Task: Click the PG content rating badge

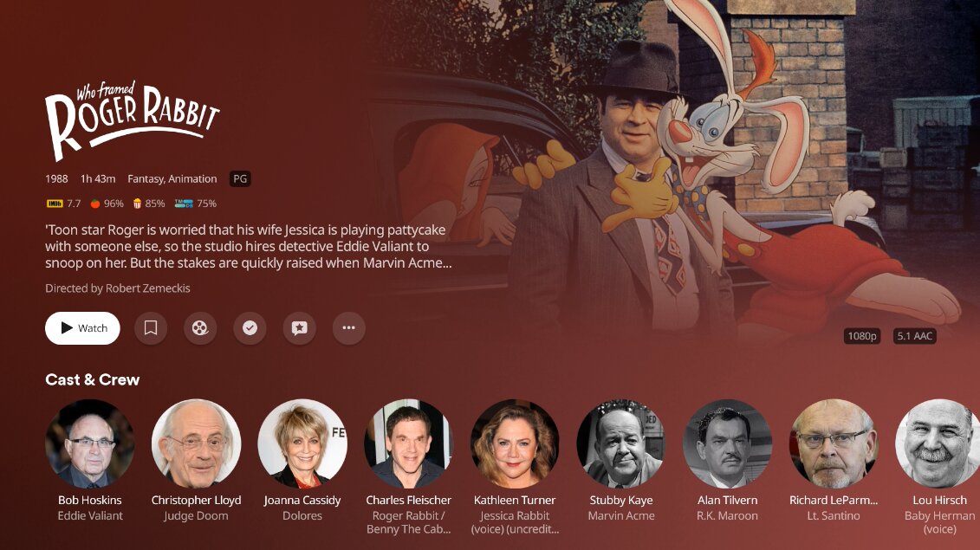Action: click(x=240, y=178)
